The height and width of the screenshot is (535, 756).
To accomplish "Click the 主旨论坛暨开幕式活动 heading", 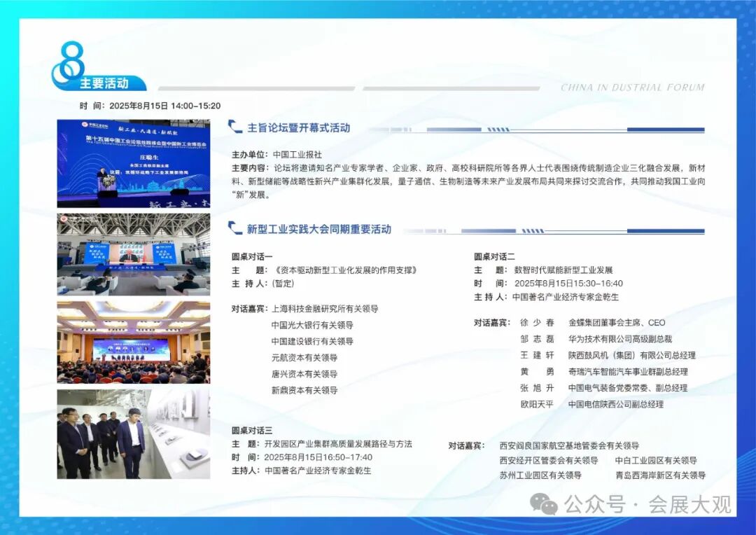I will point(298,128).
